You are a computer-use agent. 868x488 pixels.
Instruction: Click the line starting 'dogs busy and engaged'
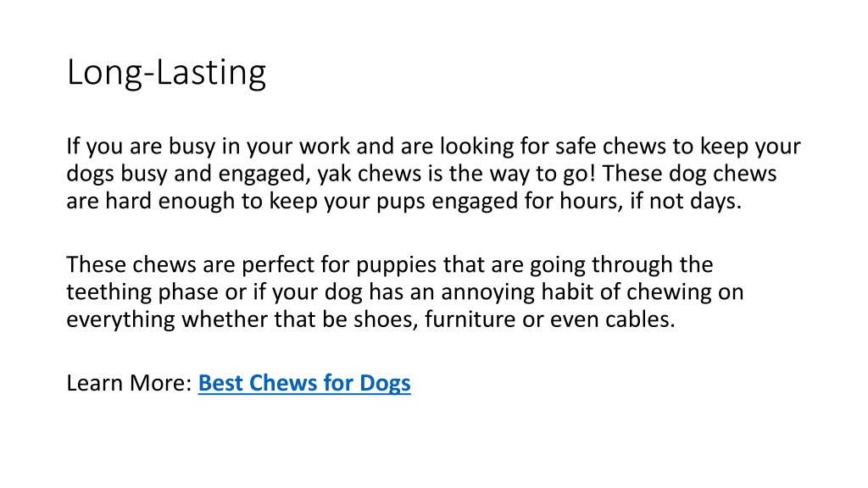pos(421,174)
